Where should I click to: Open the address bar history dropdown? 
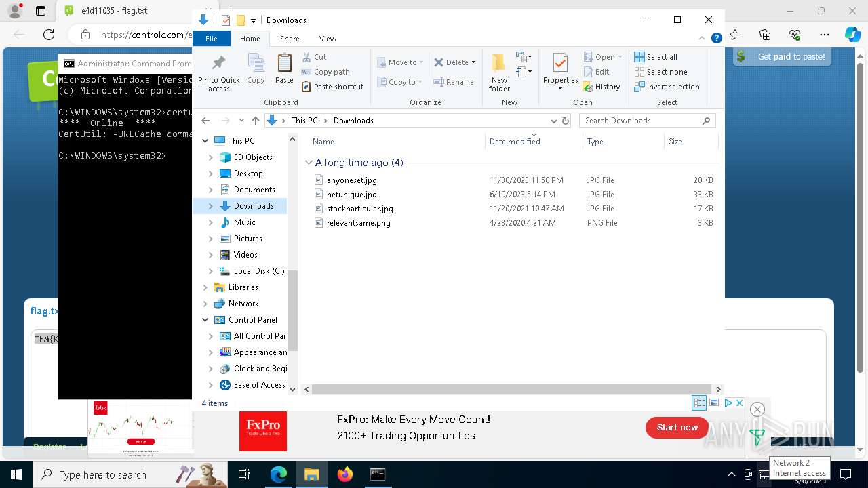point(553,121)
